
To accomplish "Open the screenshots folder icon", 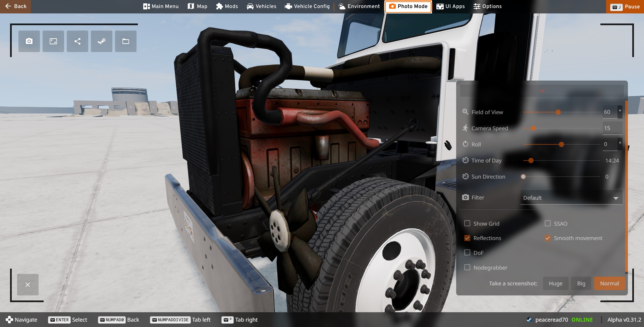I will point(126,41).
